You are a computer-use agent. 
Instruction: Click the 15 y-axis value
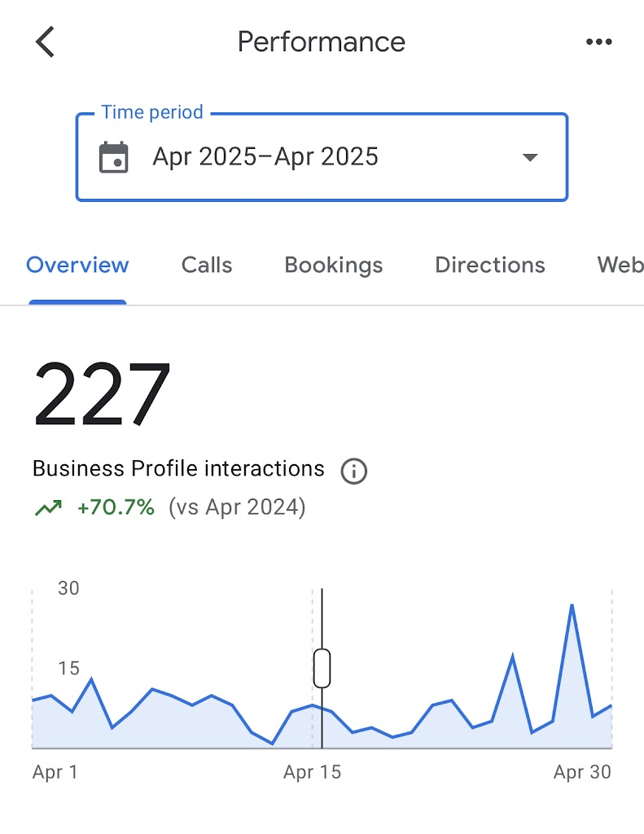pyautogui.click(x=68, y=669)
